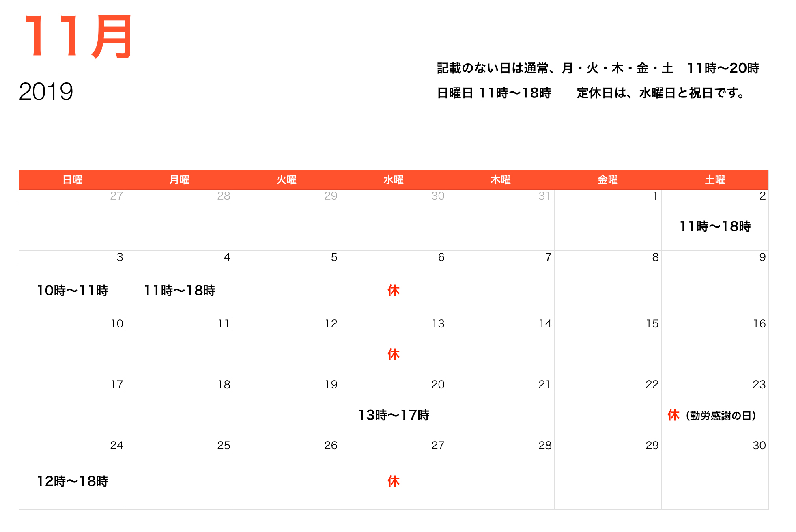Click the red 休 on November 6
Image resolution: width=796 pixels, height=532 pixels.
point(394,291)
